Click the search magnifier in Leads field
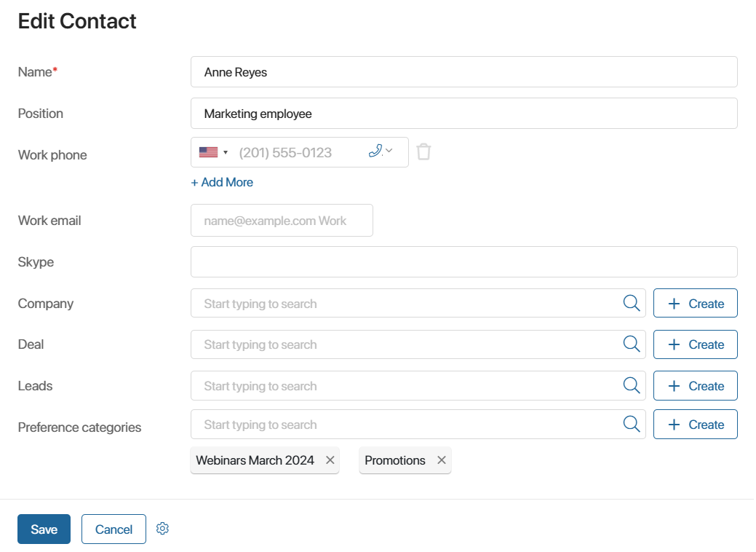Screen dimensions: 756x552 (631, 385)
